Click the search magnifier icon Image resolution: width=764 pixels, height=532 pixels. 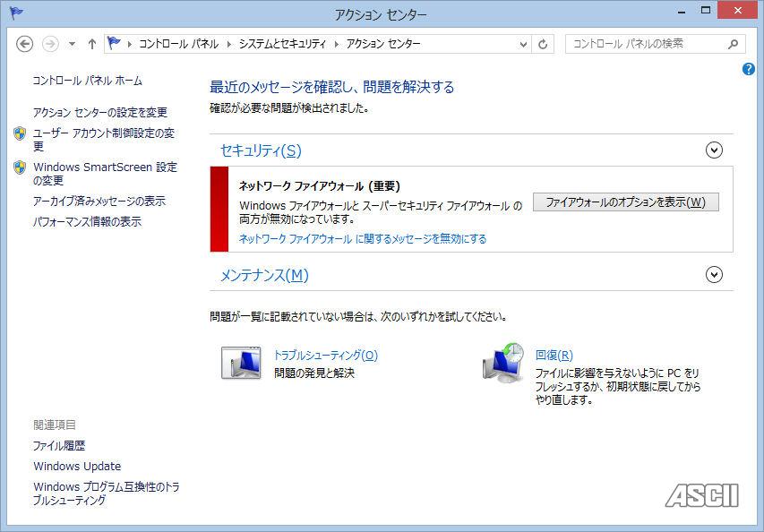tap(733, 44)
